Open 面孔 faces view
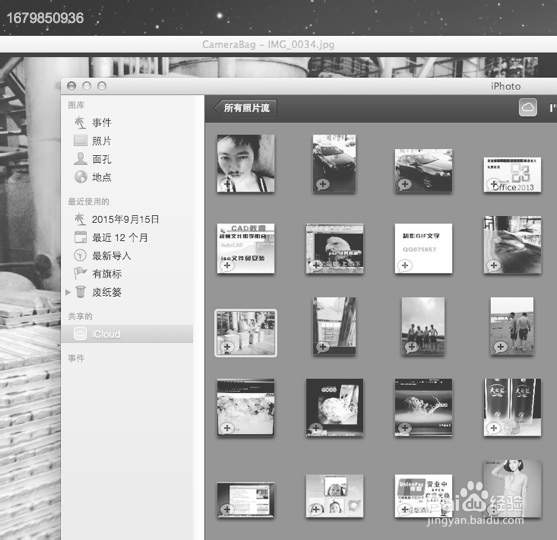Viewport: 557px width, 540px height. click(102, 159)
